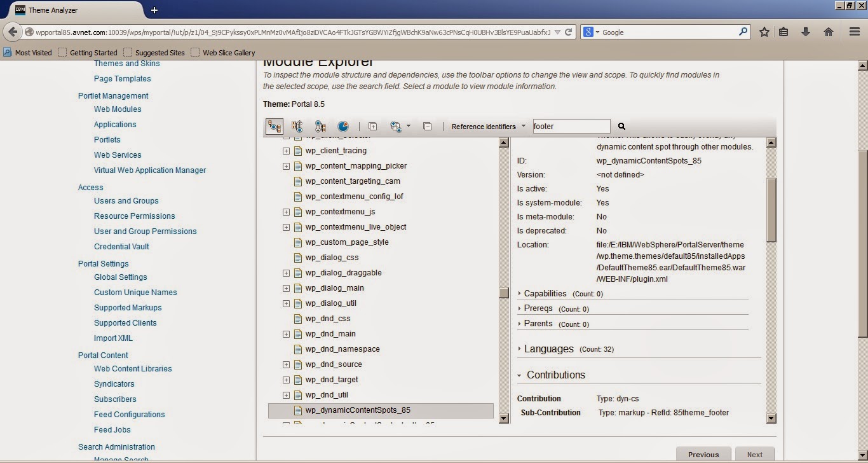The width and height of the screenshot is (868, 463).
Task: Select the wp_dialog_css module
Action: tap(332, 258)
